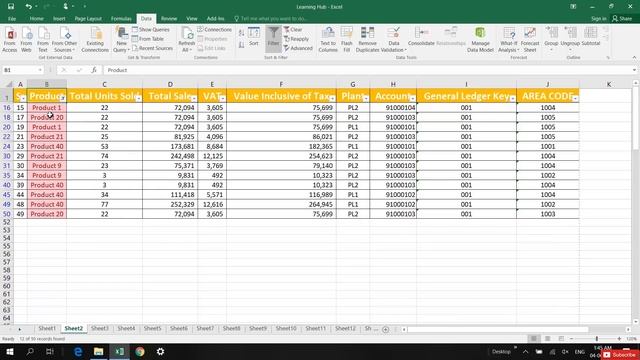The height and width of the screenshot is (360, 640).
Task: Open Chrome from taskbar
Action: 140,351
